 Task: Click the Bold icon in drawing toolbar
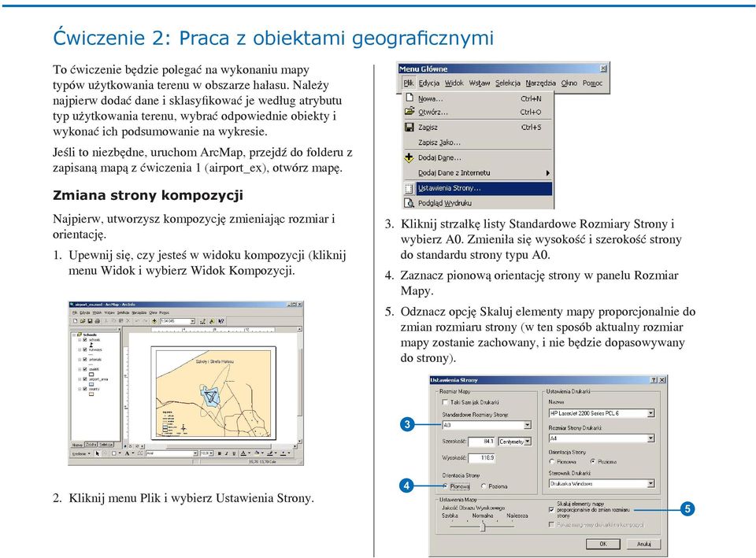click(x=220, y=453)
